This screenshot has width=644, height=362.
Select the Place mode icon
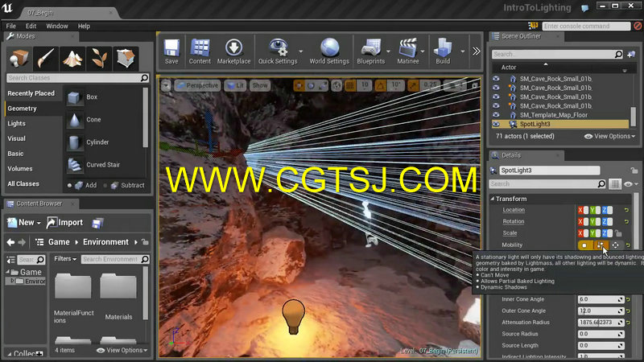(19, 58)
